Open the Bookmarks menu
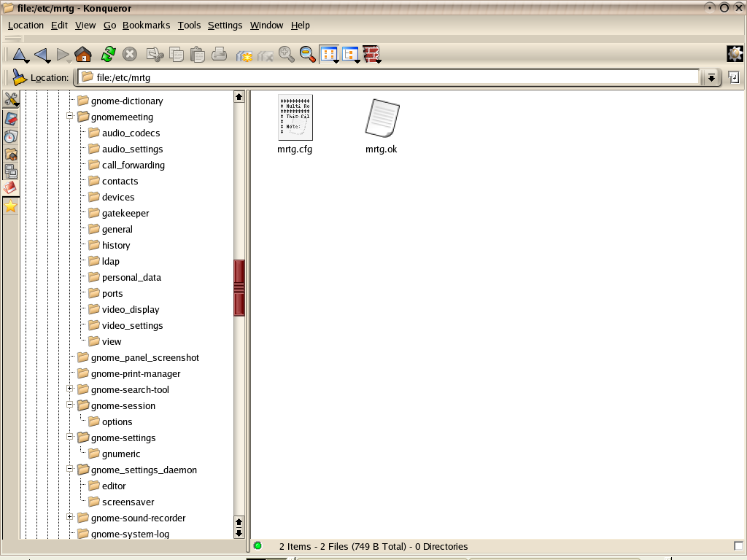The height and width of the screenshot is (560, 747). coord(146,26)
